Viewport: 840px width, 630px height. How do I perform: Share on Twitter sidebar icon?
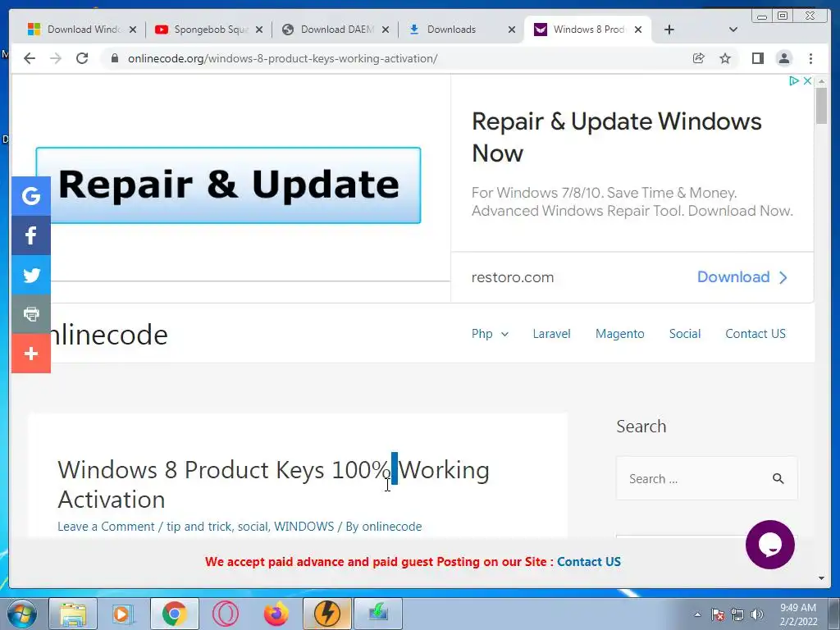(31, 275)
